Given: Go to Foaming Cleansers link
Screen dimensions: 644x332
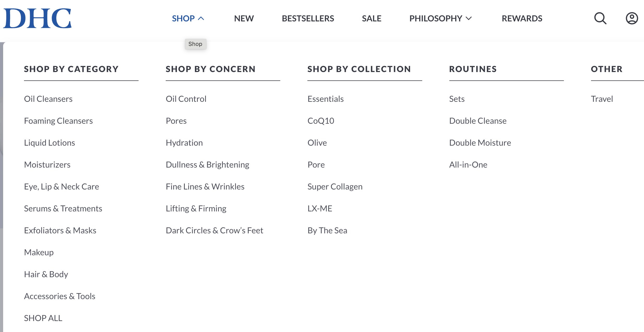Looking at the screenshot, I should [x=58, y=121].
